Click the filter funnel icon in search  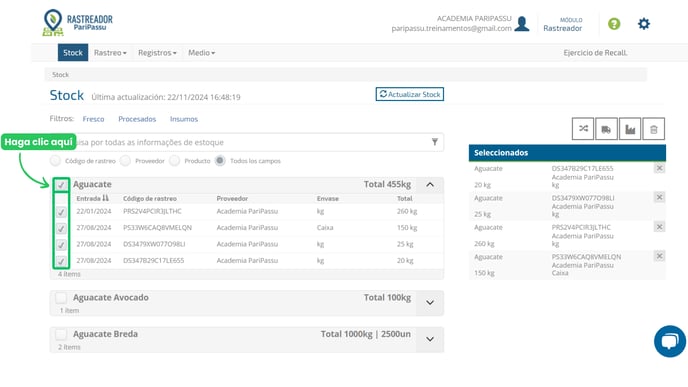434,142
